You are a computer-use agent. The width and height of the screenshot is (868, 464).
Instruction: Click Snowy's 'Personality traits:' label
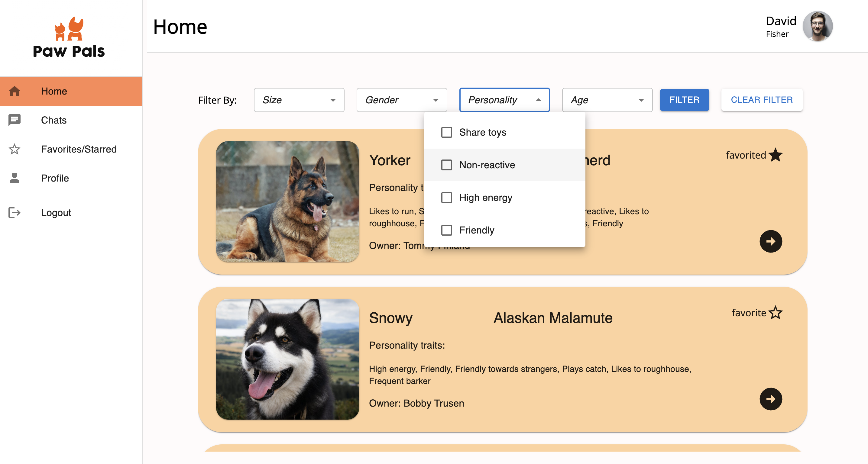tap(407, 345)
